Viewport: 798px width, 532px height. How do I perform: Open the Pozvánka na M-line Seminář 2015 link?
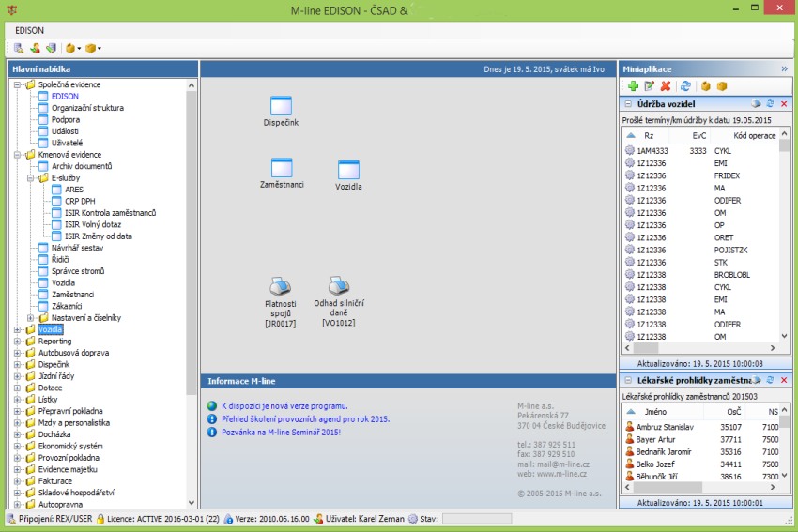[x=280, y=433]
